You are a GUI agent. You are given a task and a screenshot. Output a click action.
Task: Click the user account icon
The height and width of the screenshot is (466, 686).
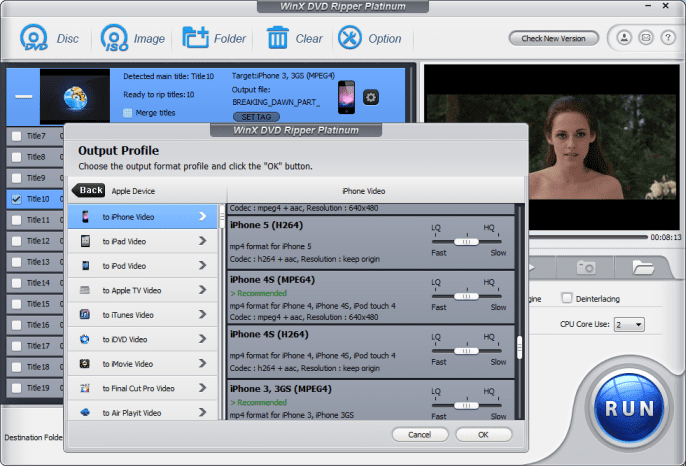coord(624,38)
